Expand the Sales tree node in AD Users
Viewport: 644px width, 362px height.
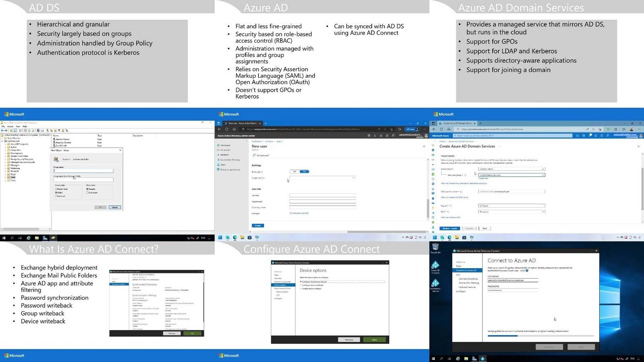tap(5, 177)
